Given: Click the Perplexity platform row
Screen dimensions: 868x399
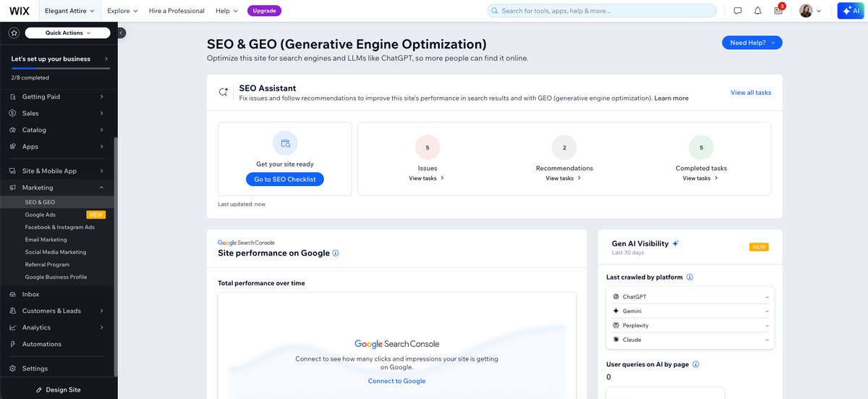Looking at the screenshot, I should 690,326.
